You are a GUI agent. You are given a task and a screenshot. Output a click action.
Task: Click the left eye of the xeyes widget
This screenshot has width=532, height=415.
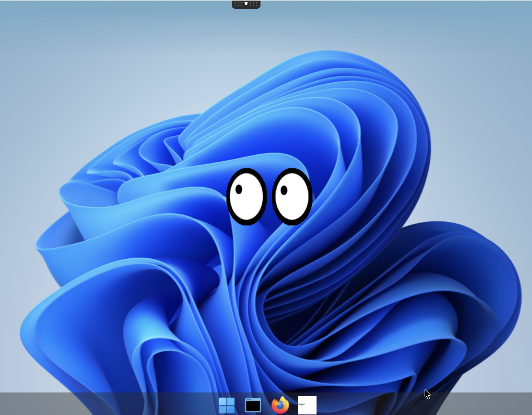(x=247, y=197)
